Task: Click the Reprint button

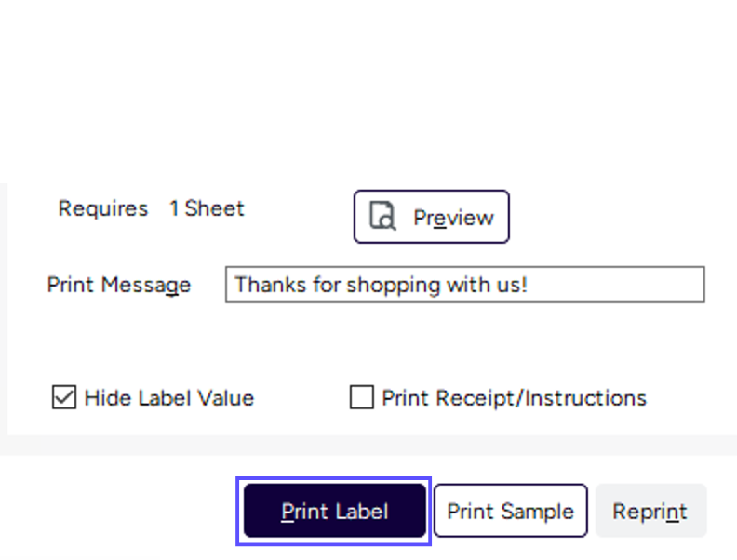Action: click(x=650, y=512)
